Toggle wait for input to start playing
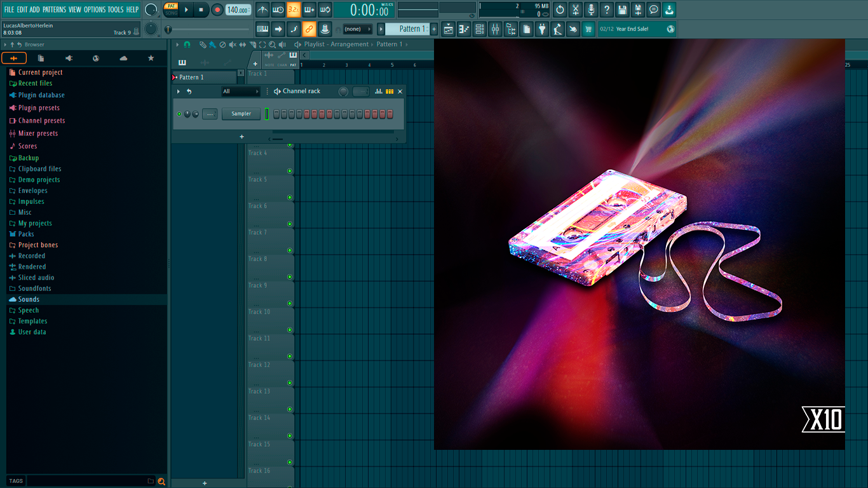 point(278,10)
